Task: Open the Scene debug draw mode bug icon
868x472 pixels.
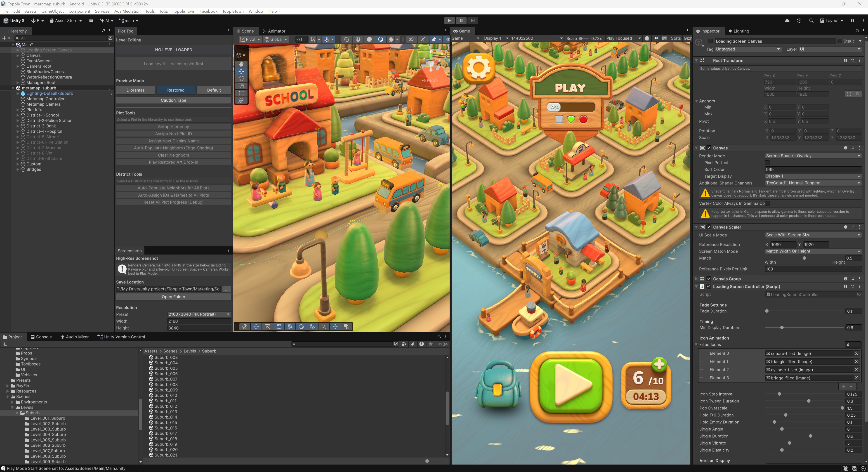Action: (391, 39)
